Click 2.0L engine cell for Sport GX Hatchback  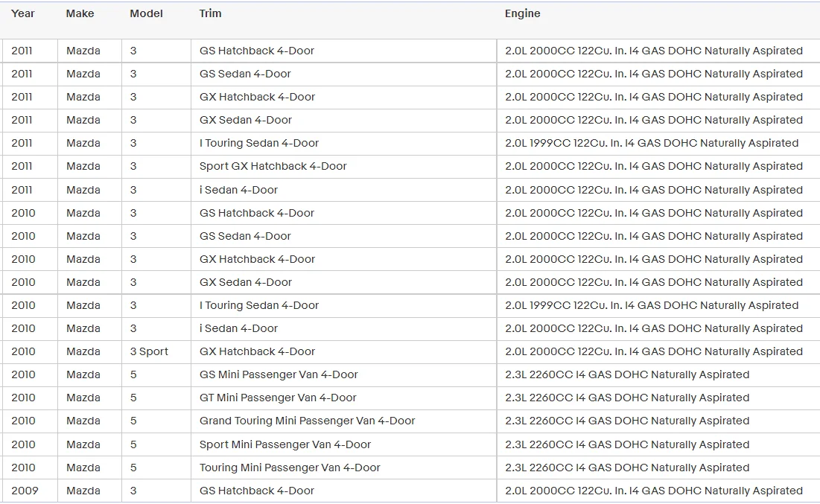pyautogui.click(x=658, y=166)
